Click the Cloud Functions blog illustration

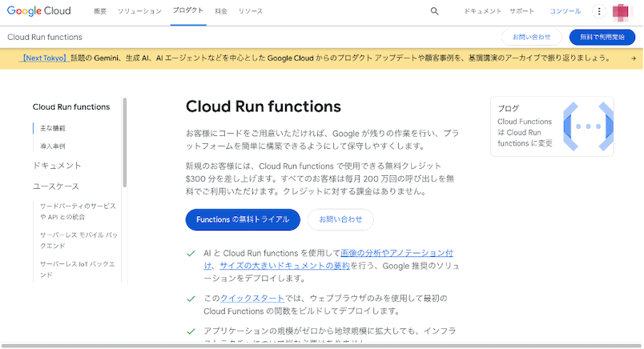pyautogui.click(x=589, y=126)
